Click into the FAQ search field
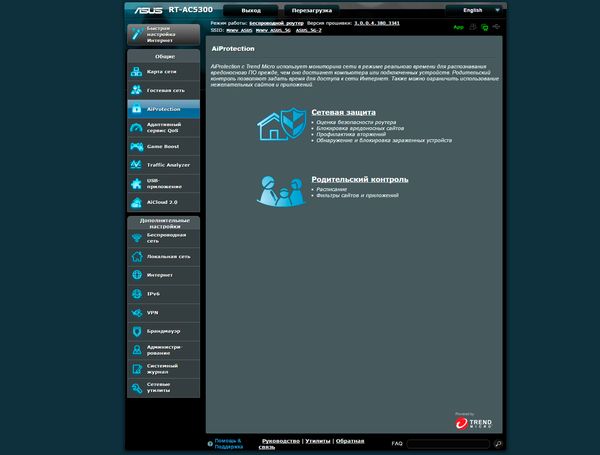 click(x=448, y=444)
